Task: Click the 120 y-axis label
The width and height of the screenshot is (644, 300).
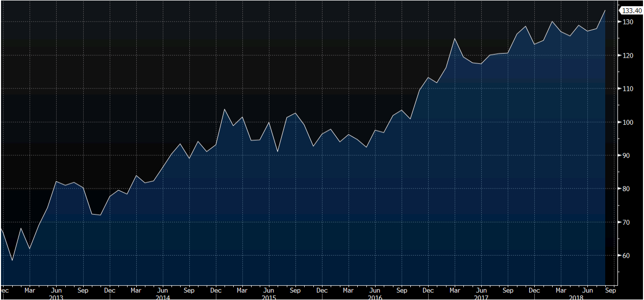Action: click(626, 55)
